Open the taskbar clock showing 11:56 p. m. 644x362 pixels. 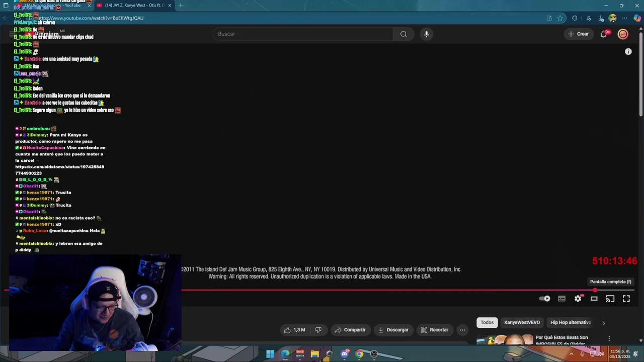click(619, 354)
